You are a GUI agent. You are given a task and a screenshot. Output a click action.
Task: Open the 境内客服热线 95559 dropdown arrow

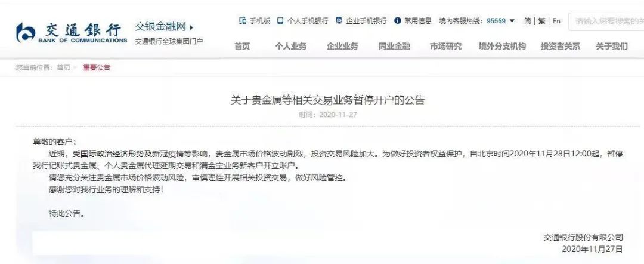[x=512, y=20]
